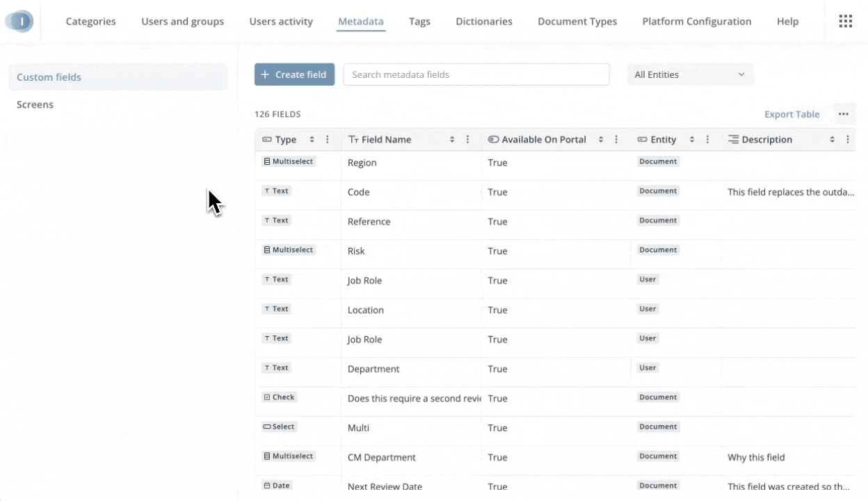Image resolution: width=868 pixels, height=501 pixels.
Task: Switch to the Dictionaries tab
Action: (x=483, y=22)
